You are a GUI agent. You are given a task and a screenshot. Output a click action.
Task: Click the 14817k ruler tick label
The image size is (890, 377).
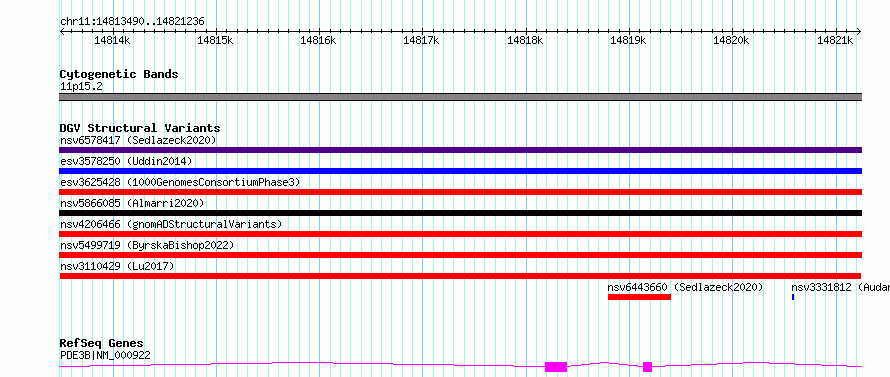[422, 40]
